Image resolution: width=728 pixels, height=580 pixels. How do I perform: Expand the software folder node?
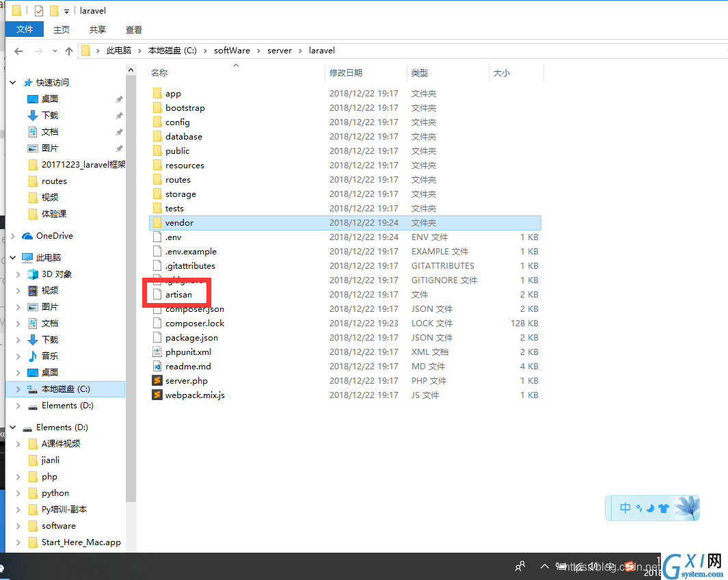[18, 526]
